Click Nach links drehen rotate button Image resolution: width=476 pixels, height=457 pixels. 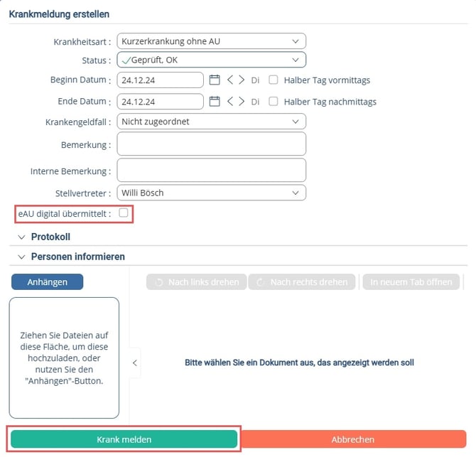[196, 282]
